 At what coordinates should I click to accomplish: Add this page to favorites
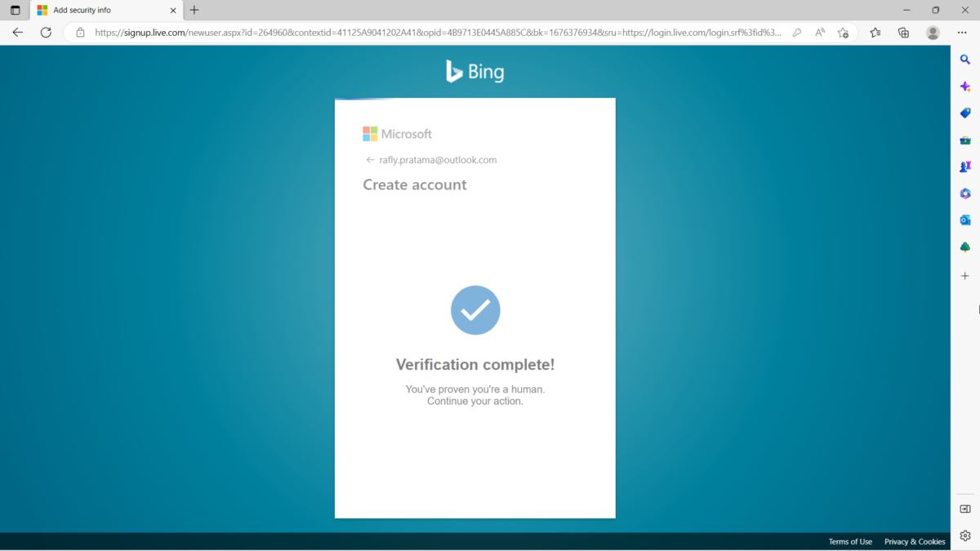(x=844, y=33)
